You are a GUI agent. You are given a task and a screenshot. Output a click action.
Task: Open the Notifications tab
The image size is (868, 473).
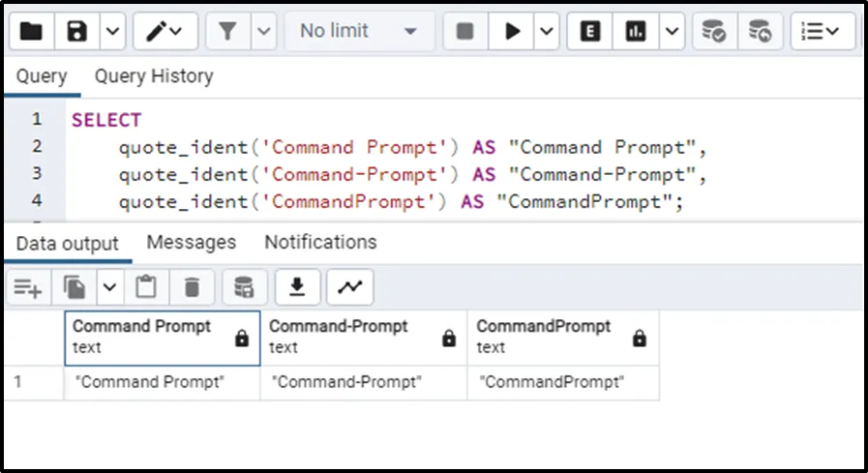pos(320,242)
